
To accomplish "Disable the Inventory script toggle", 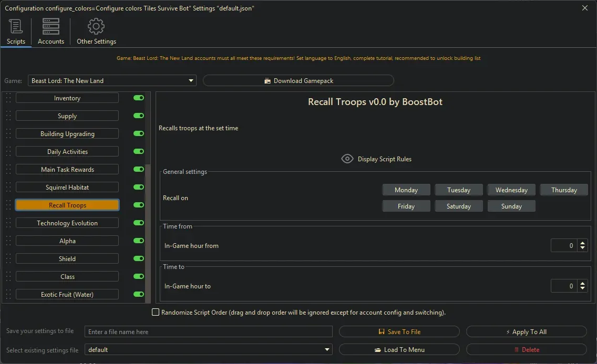I will coord(139,98).
